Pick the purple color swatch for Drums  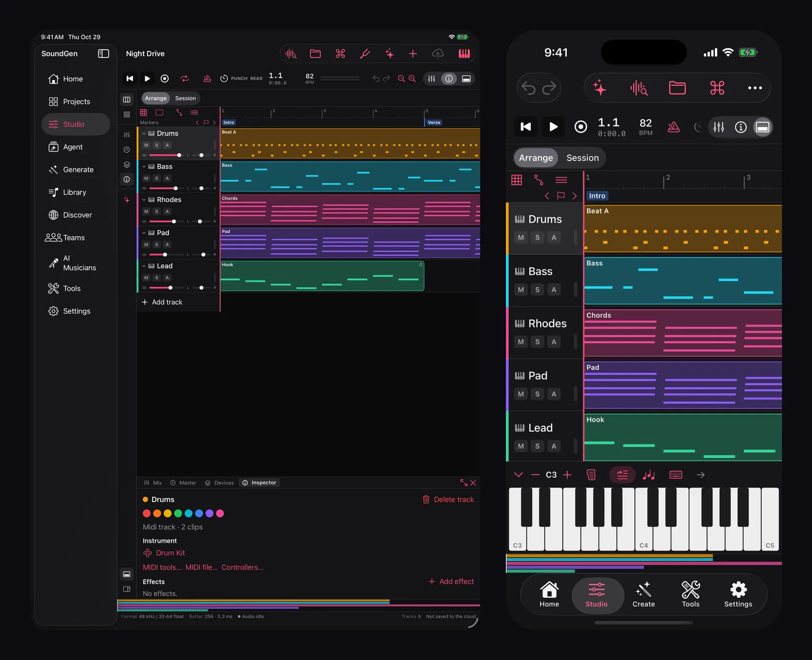209,513
